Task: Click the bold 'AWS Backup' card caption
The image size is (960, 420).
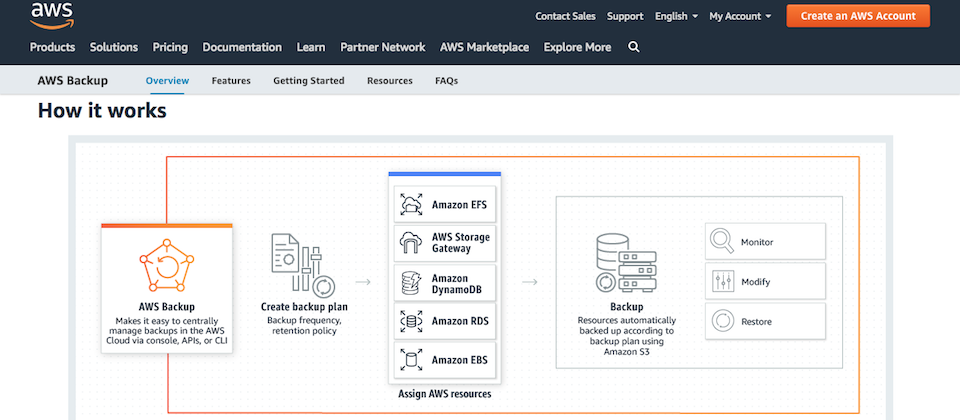Action: click(x=167, y=307)
